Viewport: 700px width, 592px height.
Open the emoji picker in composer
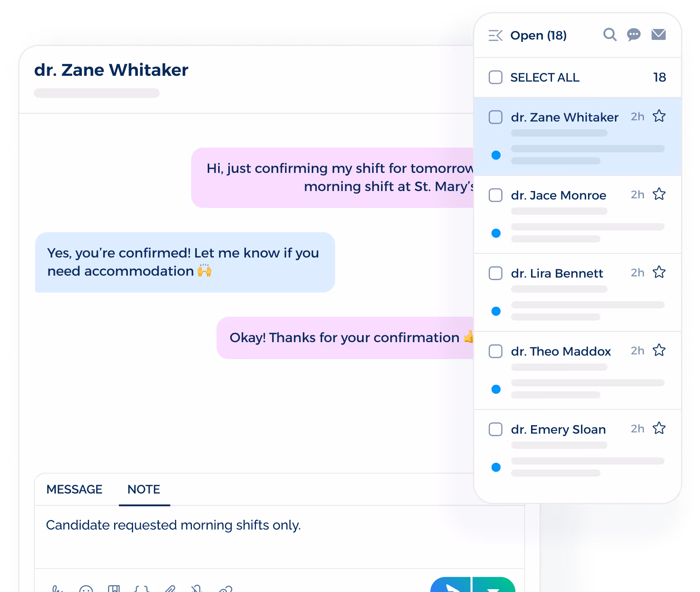coord(86,589)
